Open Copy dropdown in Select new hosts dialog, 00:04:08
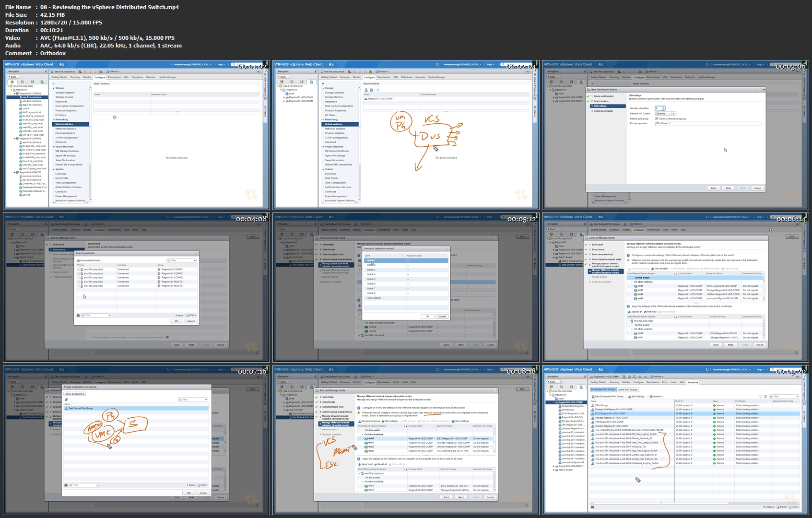 191,315
